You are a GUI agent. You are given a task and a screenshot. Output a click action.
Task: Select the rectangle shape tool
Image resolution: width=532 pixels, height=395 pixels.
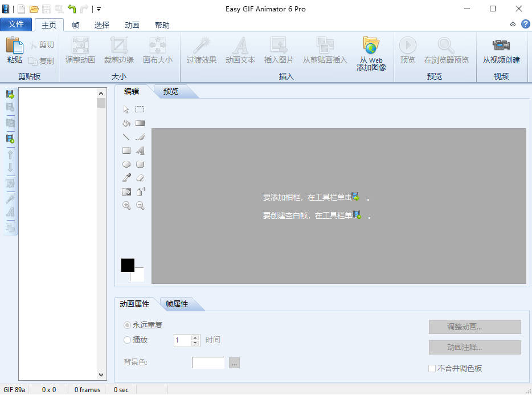(x=126, y=150)
